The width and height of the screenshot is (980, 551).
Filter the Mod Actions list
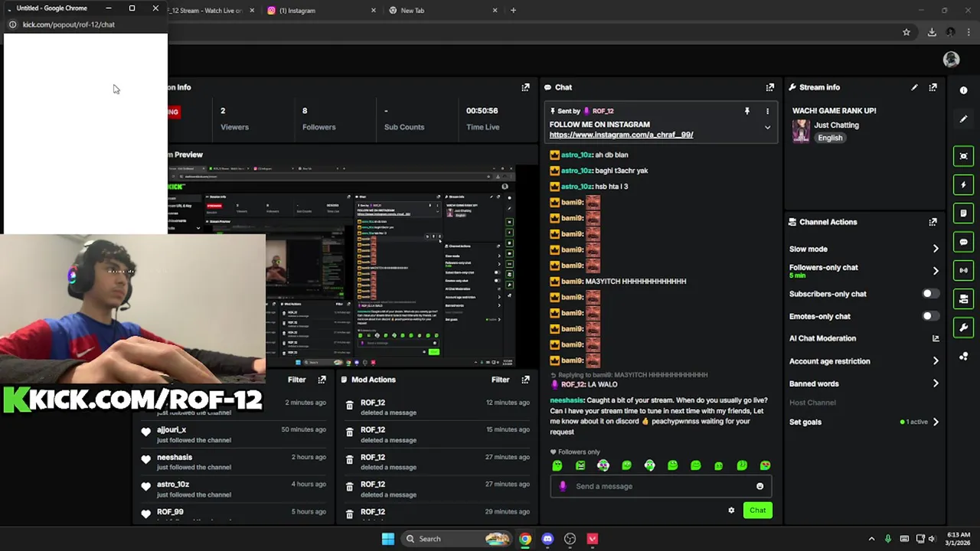[x=500, y=380]
